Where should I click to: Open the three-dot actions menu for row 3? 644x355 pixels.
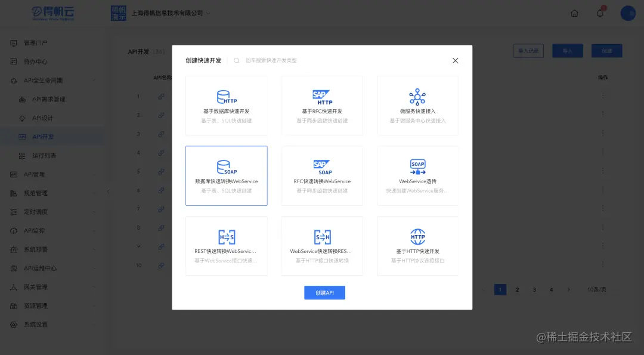(603, 133)
